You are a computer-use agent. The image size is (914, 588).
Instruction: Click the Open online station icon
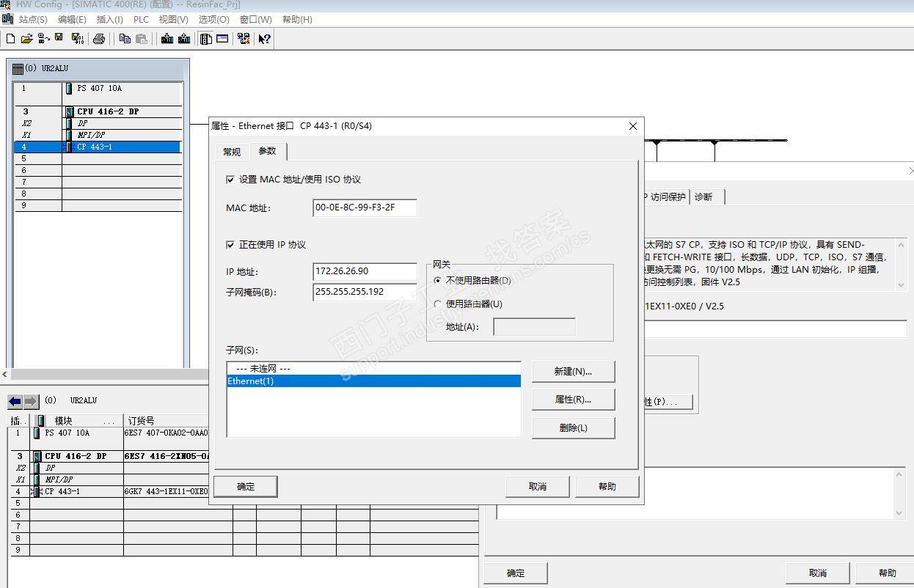43,39
